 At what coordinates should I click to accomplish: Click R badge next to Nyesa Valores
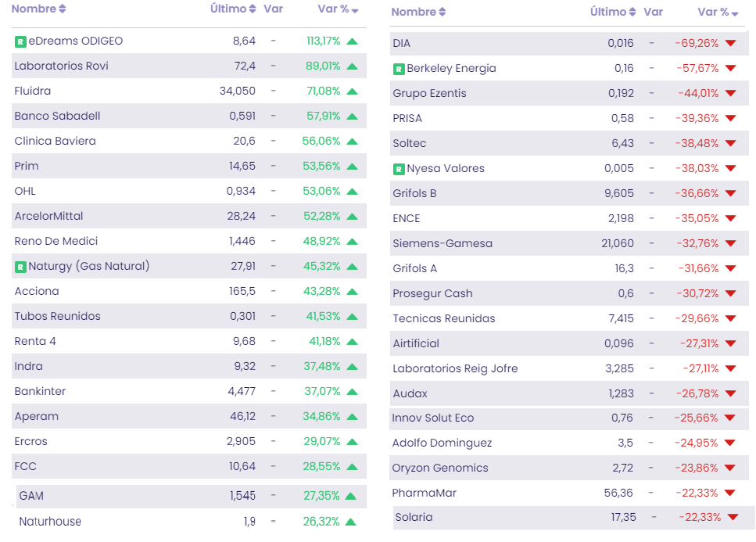coord(399,169)
